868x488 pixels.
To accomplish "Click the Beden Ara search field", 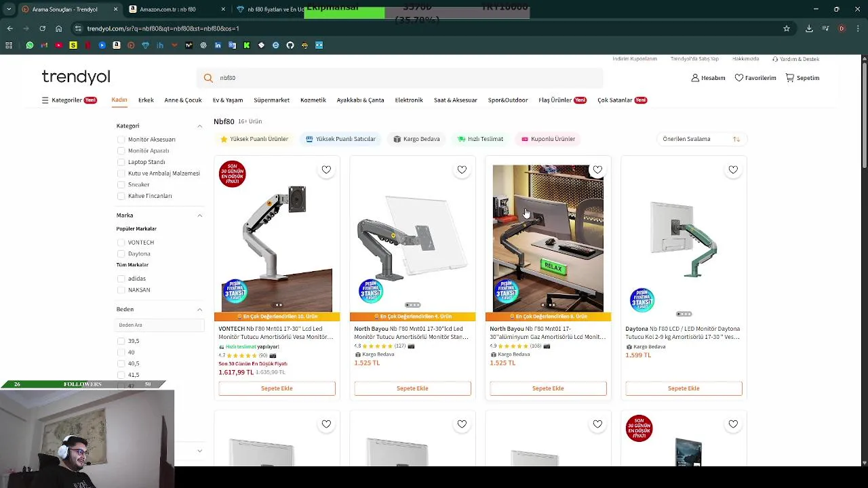I will pyautogui.click(x=160, y=325).
